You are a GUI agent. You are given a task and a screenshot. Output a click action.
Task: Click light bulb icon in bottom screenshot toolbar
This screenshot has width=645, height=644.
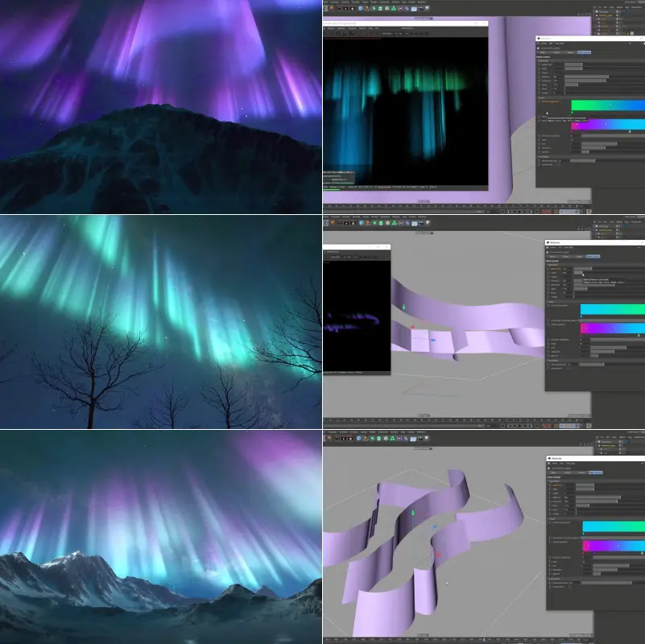(x=426, y=438)
